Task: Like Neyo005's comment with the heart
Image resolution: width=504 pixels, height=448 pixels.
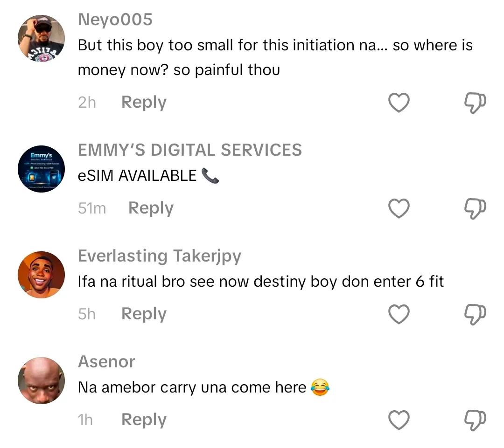Action: point(399,103)
